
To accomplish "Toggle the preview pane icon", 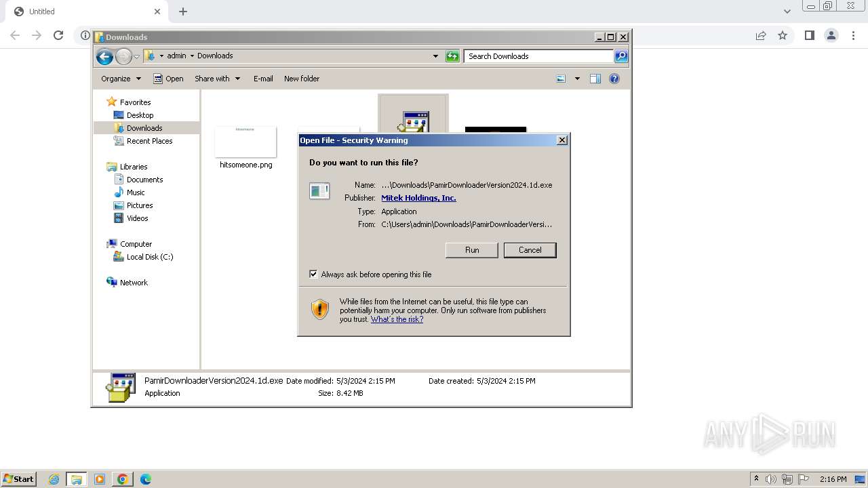I will pyautogui.click(x=595, y=79).
